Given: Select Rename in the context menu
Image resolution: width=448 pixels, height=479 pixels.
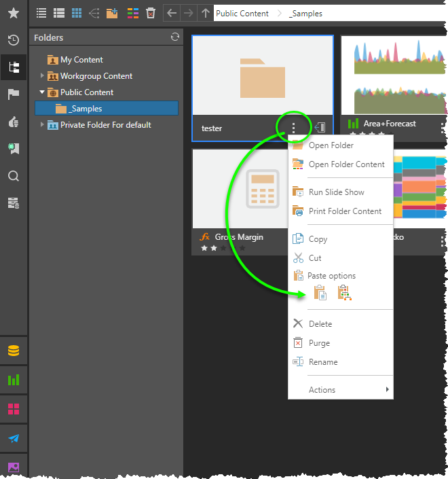Looking at the screenshot, I should click(x=323, y=362).
